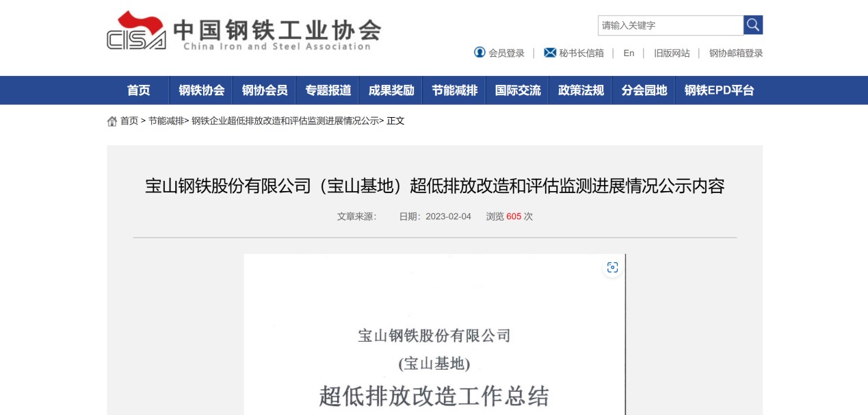Open the 节能减排 navigation menu item

tap(454, 90)
